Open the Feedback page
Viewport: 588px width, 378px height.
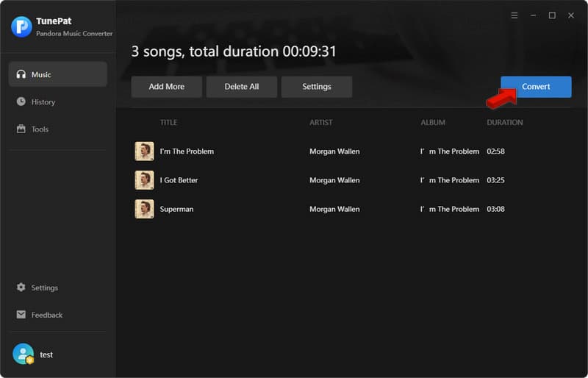[58, 315]
